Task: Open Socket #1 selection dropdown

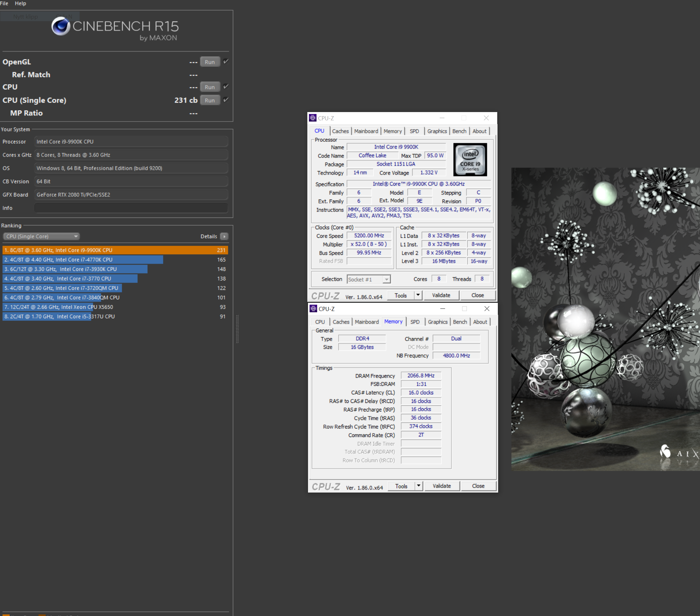Action: [x=369, y=280]
